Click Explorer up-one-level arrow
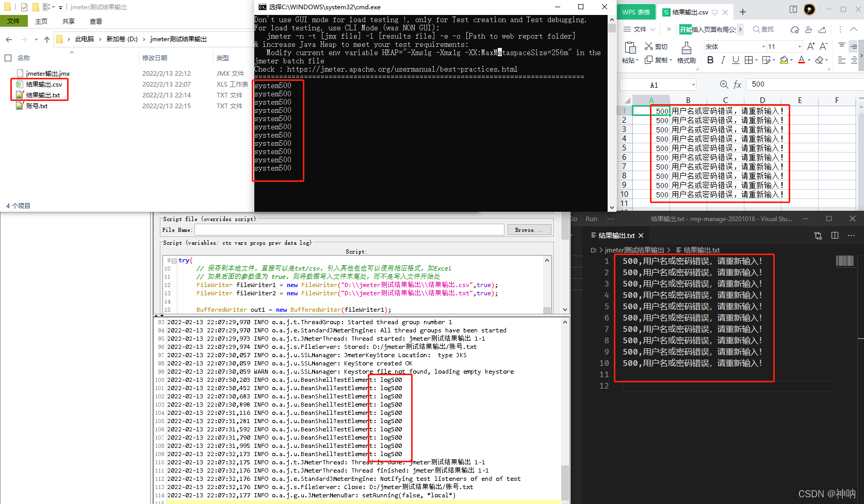864x504 pixels. coord(47,39)
